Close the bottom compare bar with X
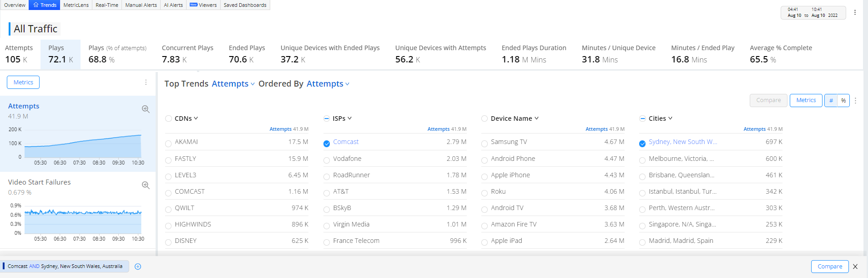868x278 pixels. coord(855,267)
